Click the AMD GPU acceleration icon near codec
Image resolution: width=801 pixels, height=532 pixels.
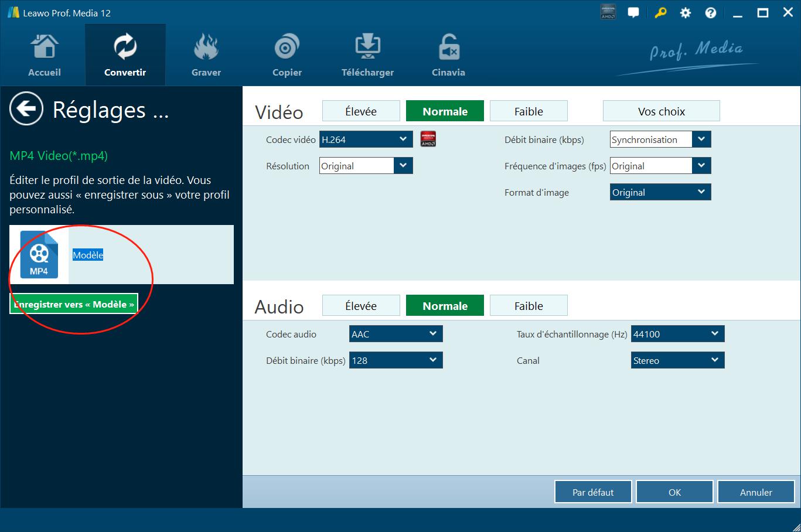tap(428, 139)
